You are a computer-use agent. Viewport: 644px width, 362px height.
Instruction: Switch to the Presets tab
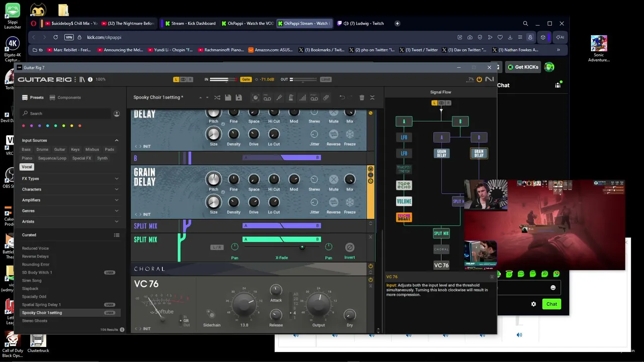point(33,98)
